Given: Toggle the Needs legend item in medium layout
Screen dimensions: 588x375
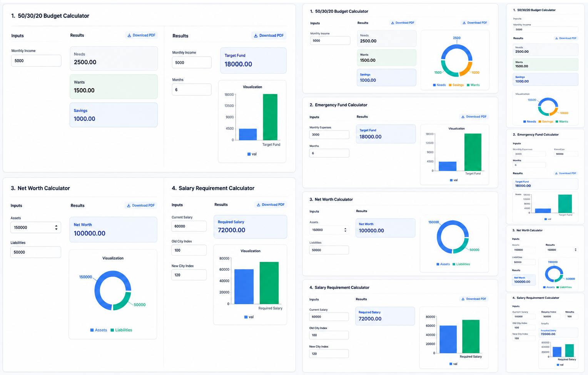Looking at the screenshot, I should click(x=439, y=85).
